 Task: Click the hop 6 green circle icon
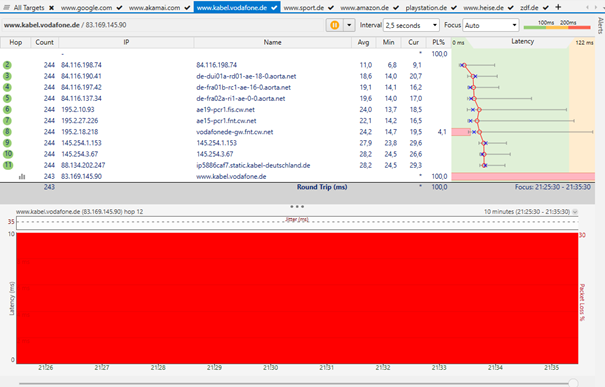pyautogui.click(x=7, y=110)
